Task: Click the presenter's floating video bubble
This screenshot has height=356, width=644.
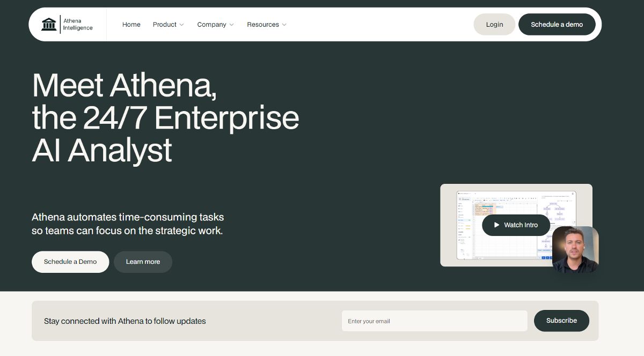Action: tap(575, 249)
